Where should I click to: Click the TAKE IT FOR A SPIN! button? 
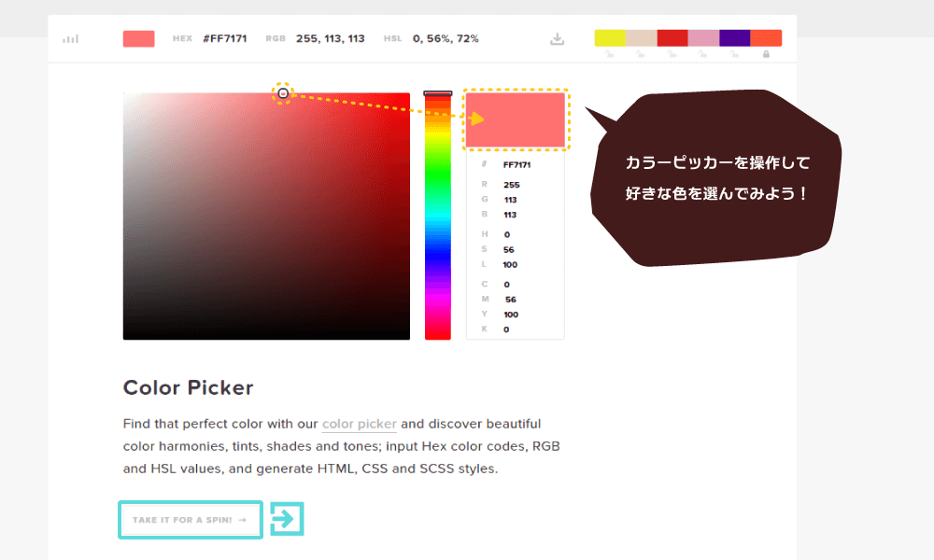[x=191, y=520]
